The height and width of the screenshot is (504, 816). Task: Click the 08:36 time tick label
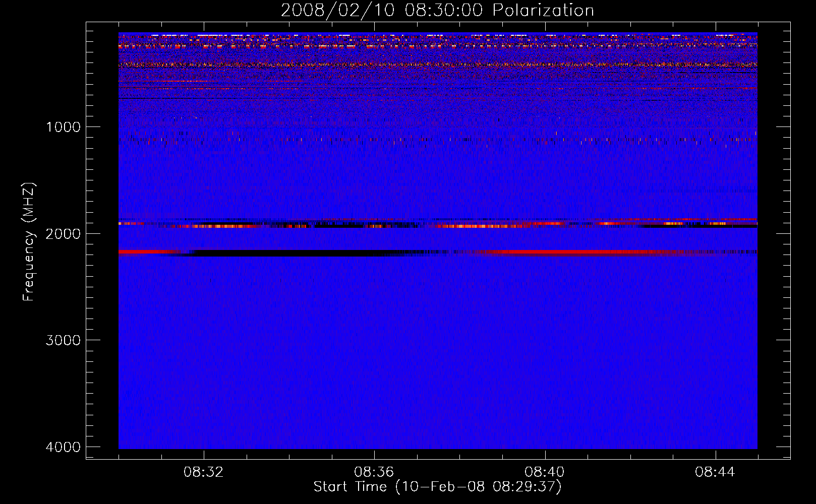coord(374,472)
